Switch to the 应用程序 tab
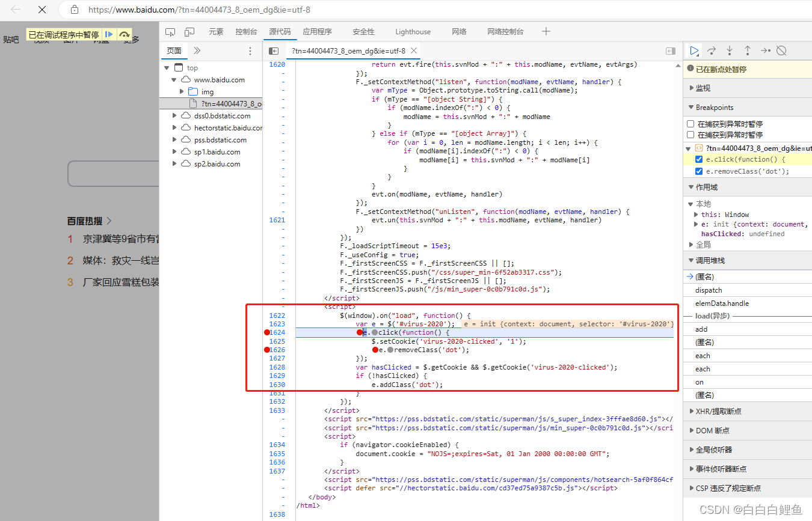This screenshot has height=521, width=812. click(x=318, y=32)
